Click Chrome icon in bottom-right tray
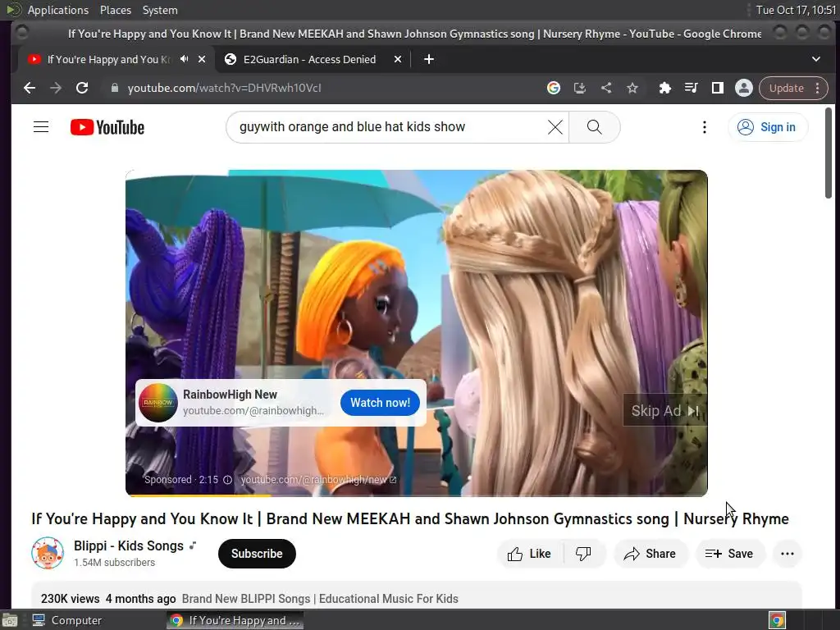The height and width of the screenshot is (630, 840). coord(777,620)
